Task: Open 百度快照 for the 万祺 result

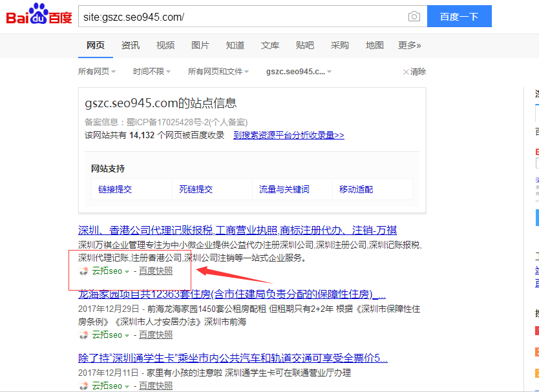Action: coord(156,271)
